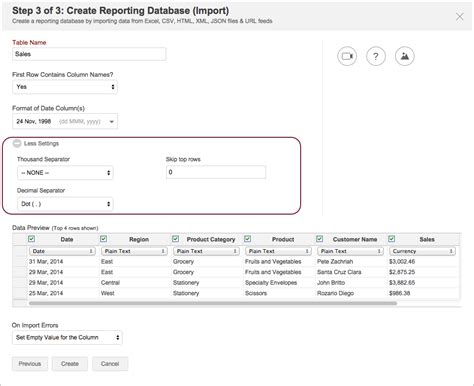Open the video tutorial camera icon
Viewport: 474px width, 386px height.
click(347, 56)
